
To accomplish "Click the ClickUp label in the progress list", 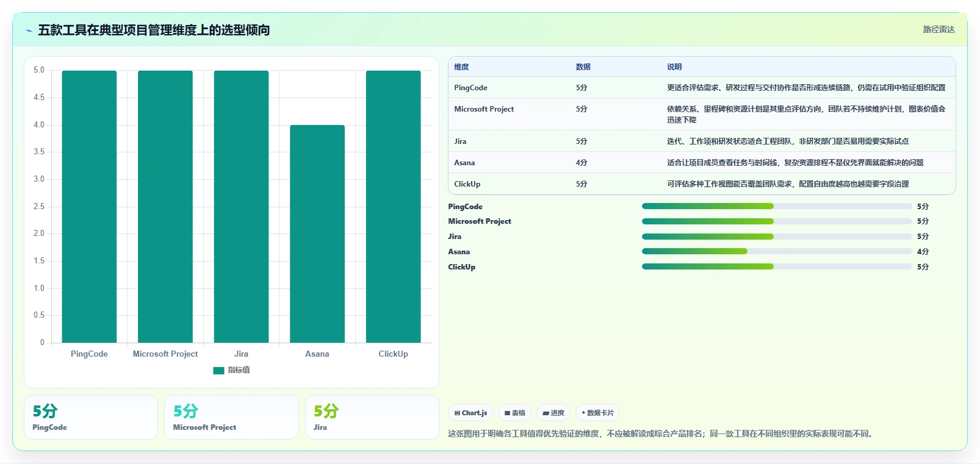I will (x=462, y=267).
